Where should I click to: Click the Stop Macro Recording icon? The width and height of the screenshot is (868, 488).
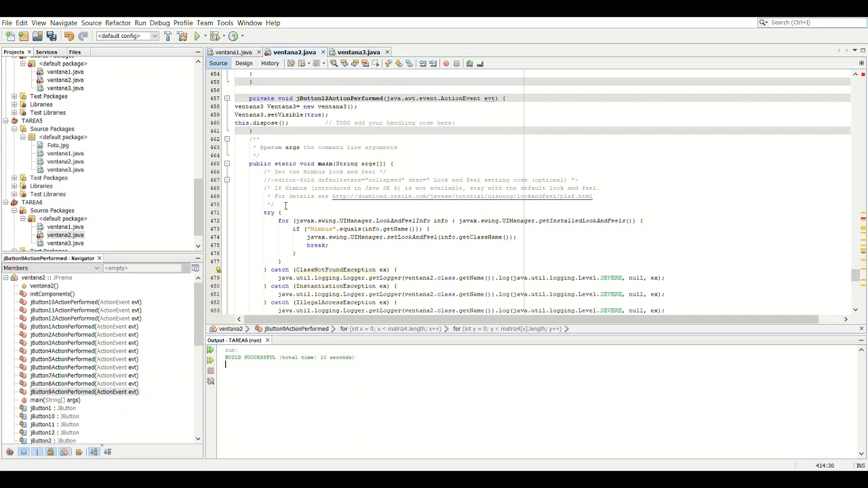[x=456, y=64]
